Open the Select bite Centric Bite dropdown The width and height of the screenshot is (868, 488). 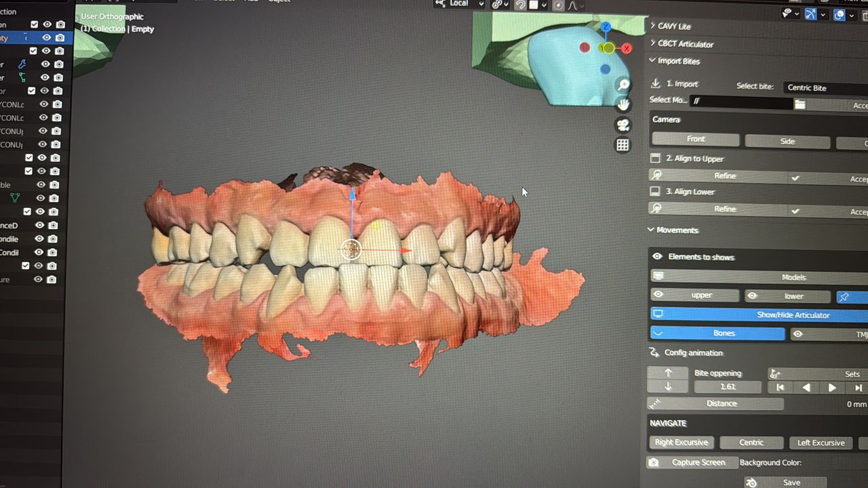(x=824, y=87)
